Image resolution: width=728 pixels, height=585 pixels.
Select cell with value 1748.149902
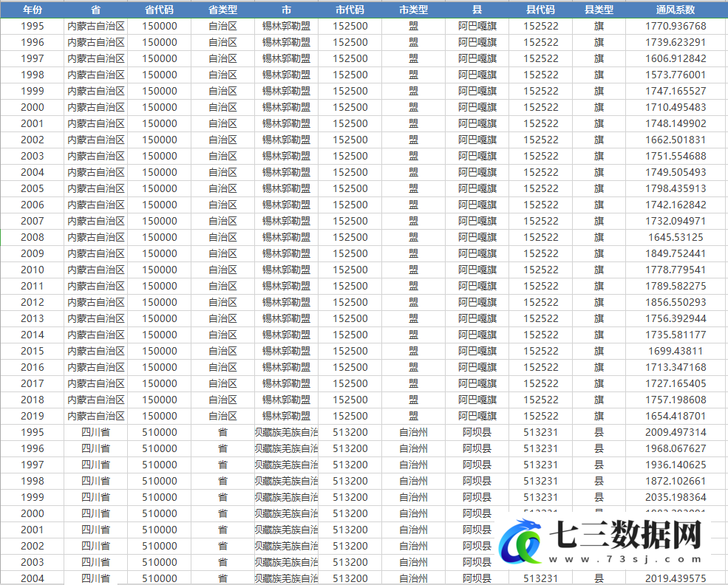point(676,123)
